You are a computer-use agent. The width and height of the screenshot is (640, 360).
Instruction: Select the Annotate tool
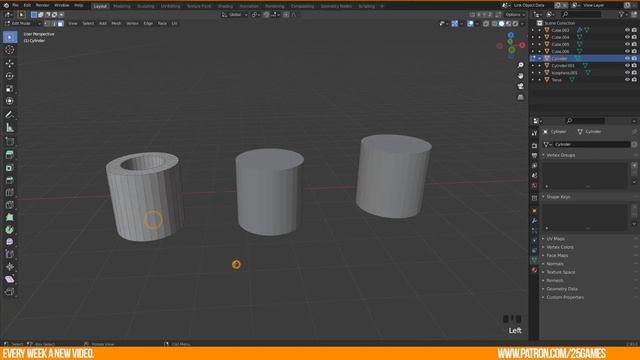10,115
